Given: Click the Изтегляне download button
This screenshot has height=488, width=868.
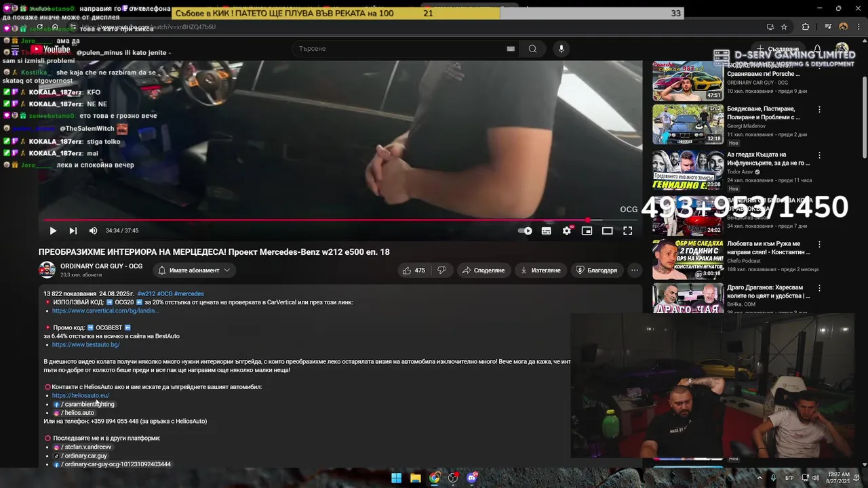Looking at the screenshot, I should (x=540, y=270).
